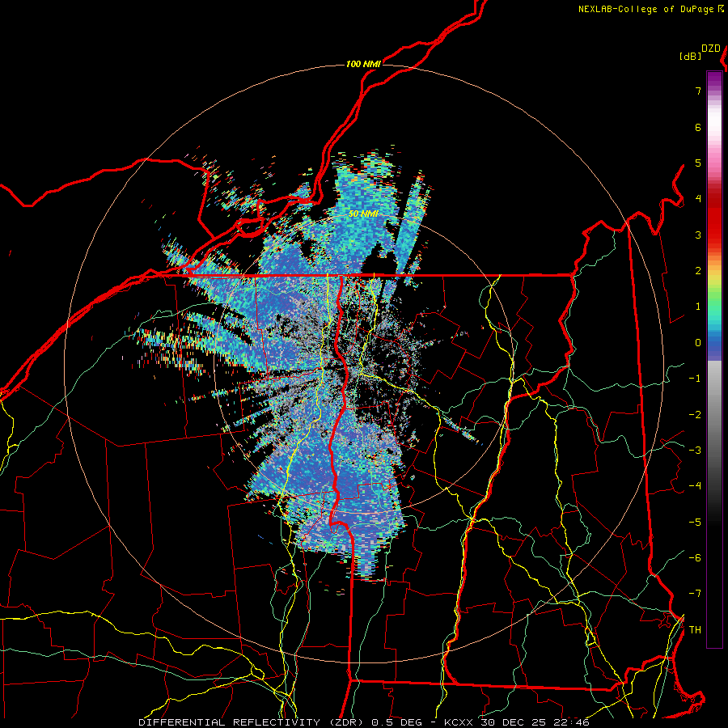Click the 1 value on the dB scale
The width and height of the screenshot is (728, 728).
[698, 307]
